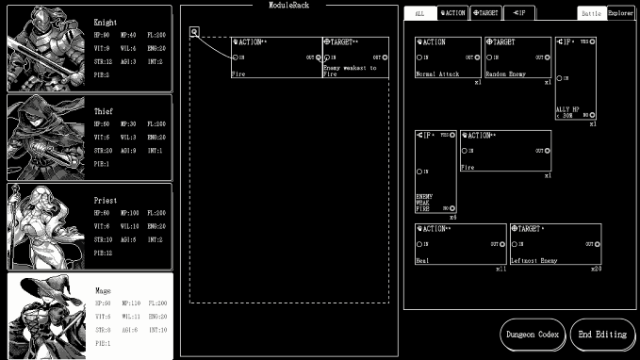
Task: Click OUT port of rack Fire action
Action: [318, 58]
